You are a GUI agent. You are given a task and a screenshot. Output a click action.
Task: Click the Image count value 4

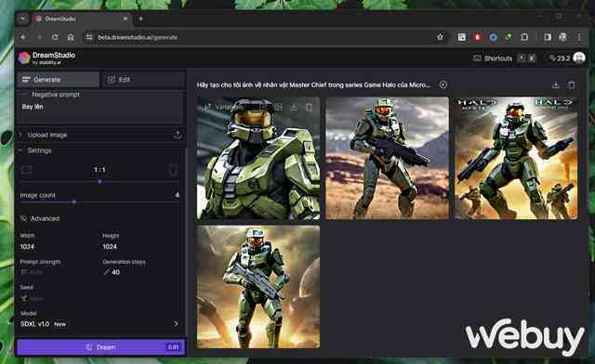[x=177, y=195]
